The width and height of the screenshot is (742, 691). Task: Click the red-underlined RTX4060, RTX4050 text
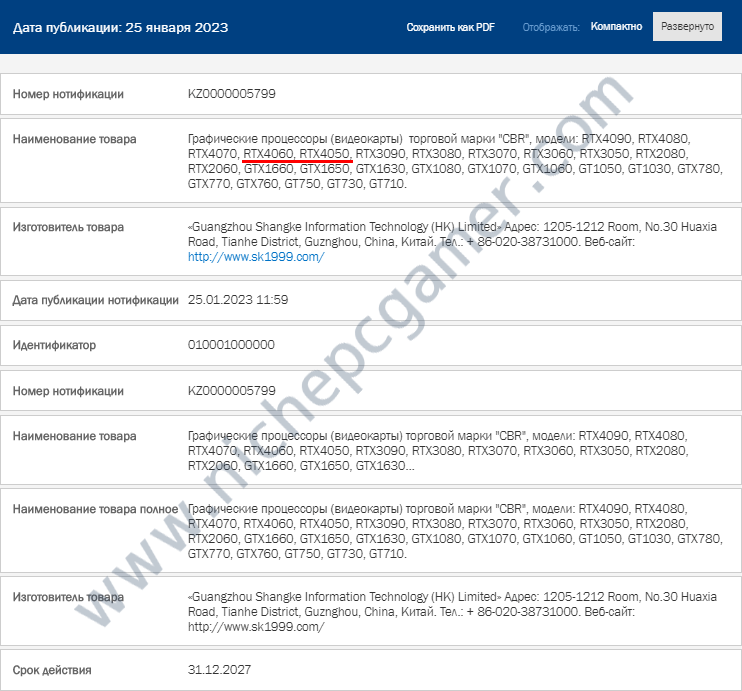[x=297, y=154]
